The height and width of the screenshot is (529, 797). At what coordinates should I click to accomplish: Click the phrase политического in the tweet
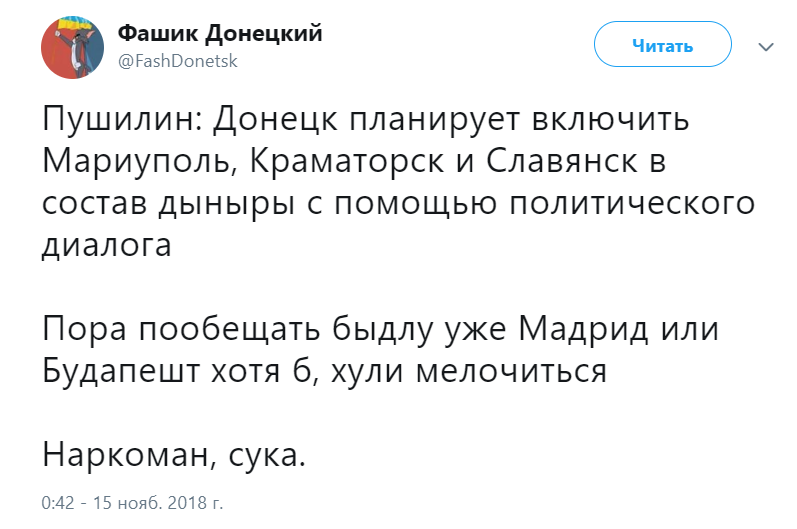point(632,205)
